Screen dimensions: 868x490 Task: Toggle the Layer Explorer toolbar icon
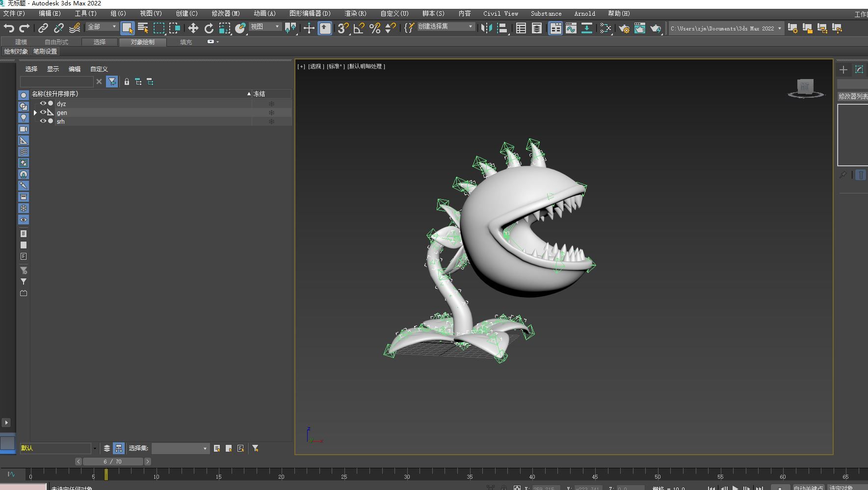coord(537,28)
